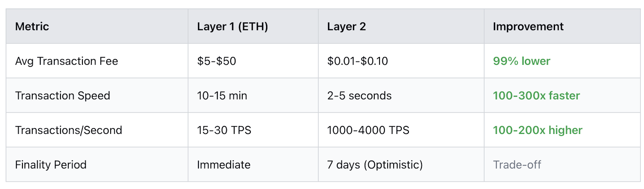Select the green 99% lower text

[521, 61]
